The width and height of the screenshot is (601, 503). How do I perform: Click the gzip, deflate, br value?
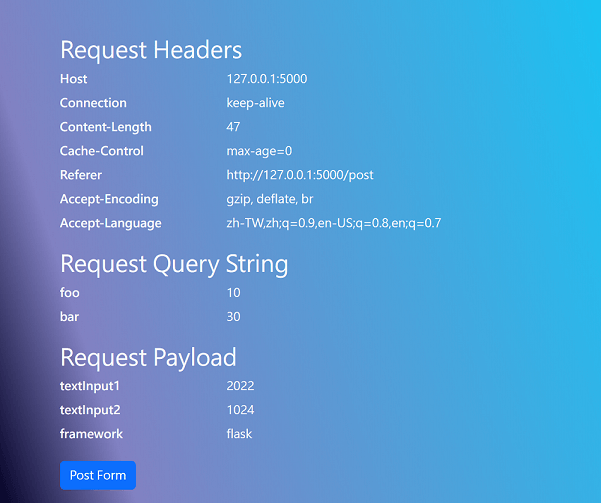click(x=269, y=199)
